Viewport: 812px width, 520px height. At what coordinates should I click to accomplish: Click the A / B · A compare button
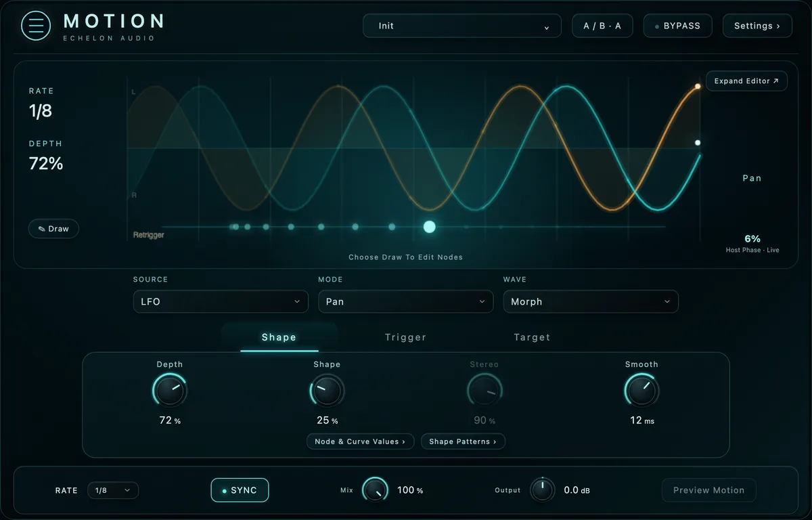[602, 26]
